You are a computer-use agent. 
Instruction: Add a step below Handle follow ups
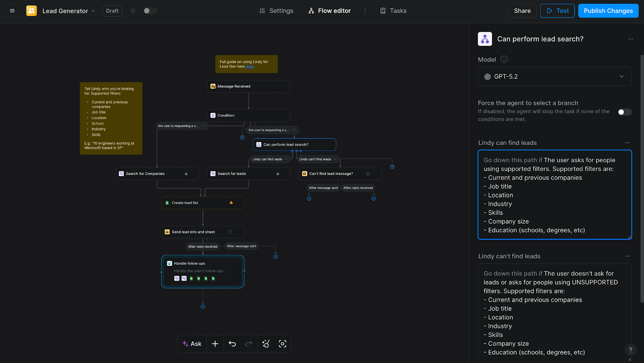(203, 307)
